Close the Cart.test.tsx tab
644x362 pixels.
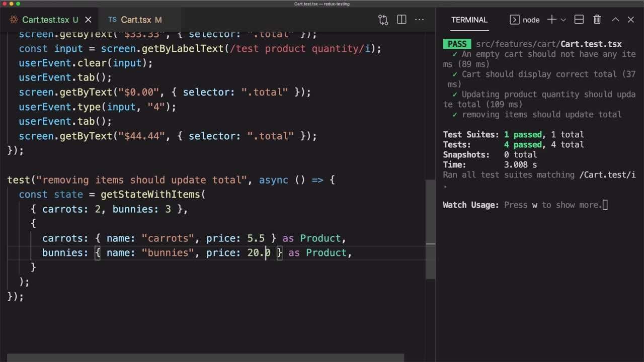(88, 20)
